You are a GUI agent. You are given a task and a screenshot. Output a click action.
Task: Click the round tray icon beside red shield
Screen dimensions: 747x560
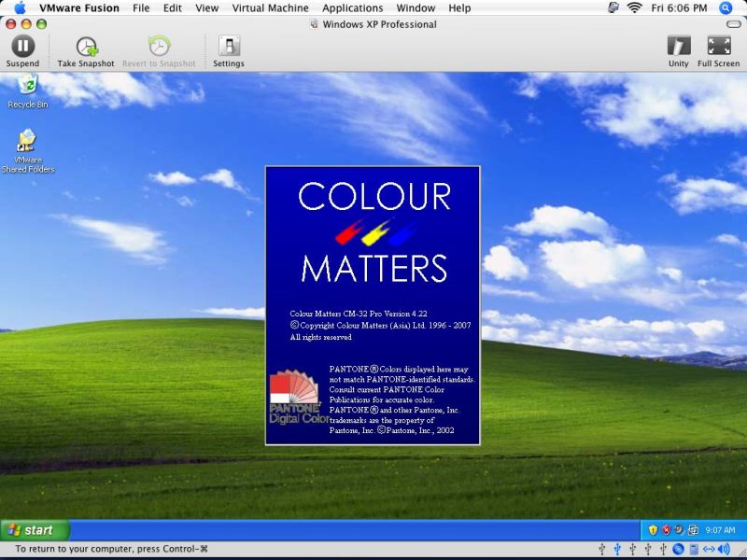pyautogui.click(x=679, y=529)
